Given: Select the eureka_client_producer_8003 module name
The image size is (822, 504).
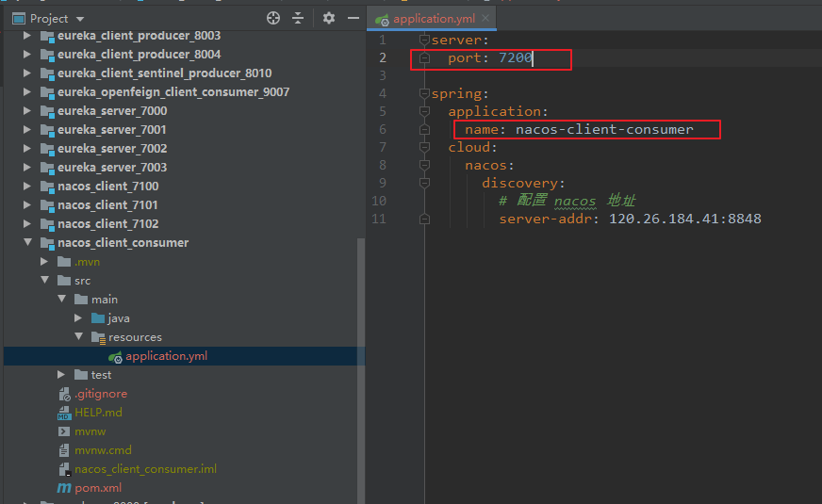Looking at the screenshot, I should tap(139, 36).
